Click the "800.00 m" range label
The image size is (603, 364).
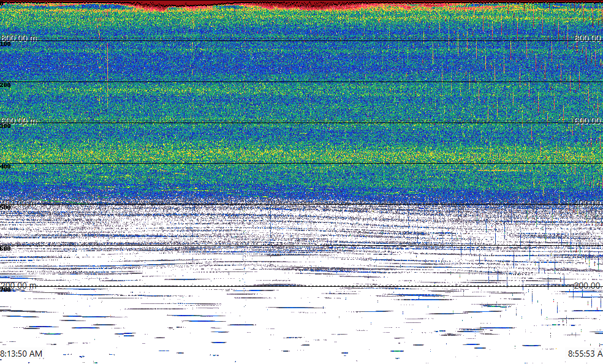tap(18, 37)
